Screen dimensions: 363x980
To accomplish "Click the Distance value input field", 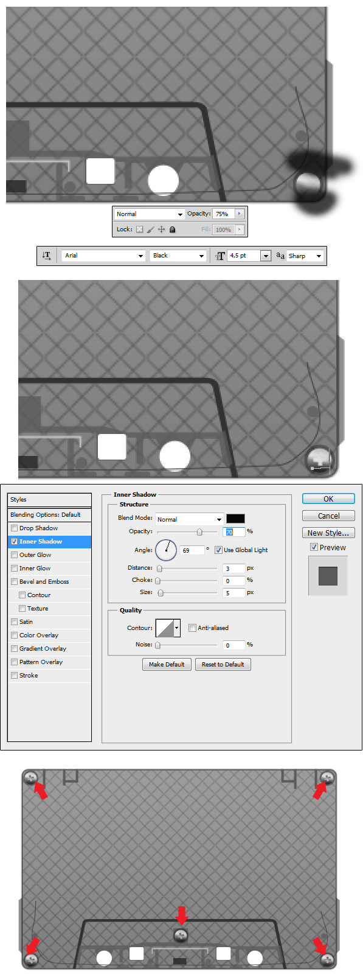I will tap(234, 568).
